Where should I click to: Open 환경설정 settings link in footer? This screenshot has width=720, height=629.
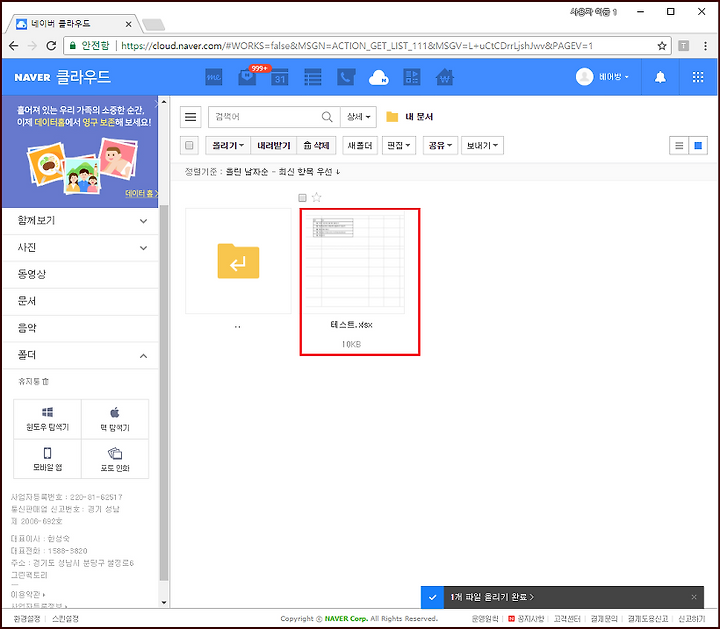[27, 619]
